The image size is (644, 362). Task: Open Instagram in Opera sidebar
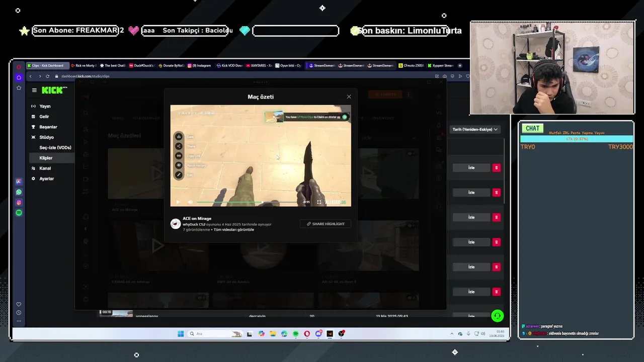pyautogui.click(x=19, y=203)
